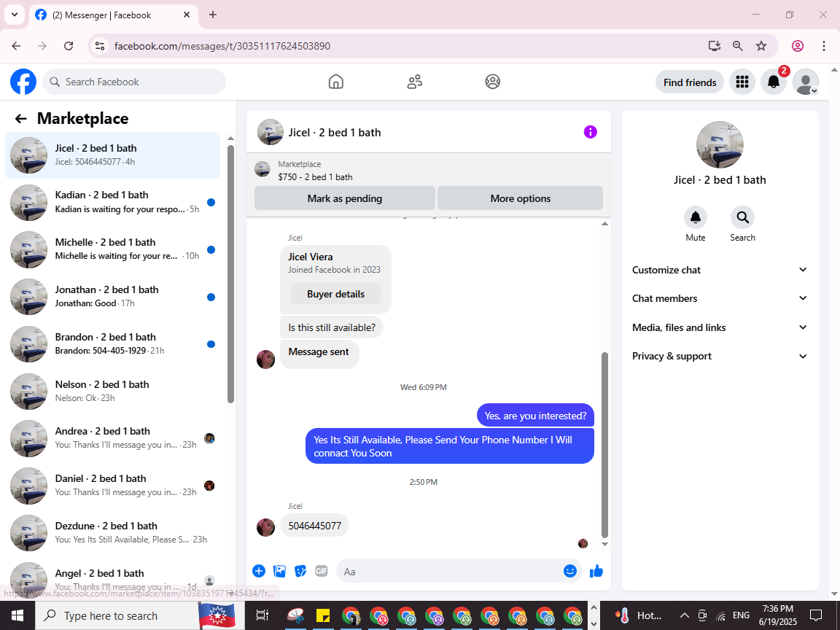This screenshot has width=840, height=630.
Task: Open Windows Start menu
Action: click(x=17, y=615)
